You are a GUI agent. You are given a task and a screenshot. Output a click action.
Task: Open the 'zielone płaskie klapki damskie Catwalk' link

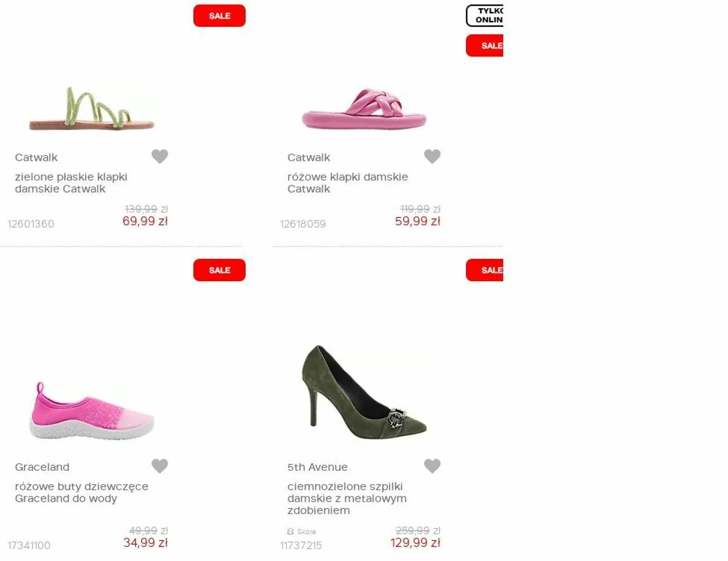[70, 183]
